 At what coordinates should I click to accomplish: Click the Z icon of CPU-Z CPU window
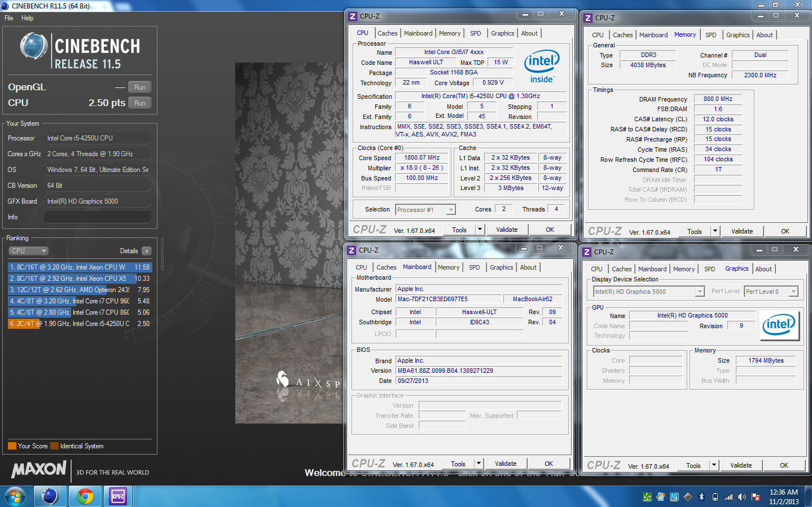(x=353, y=16)
